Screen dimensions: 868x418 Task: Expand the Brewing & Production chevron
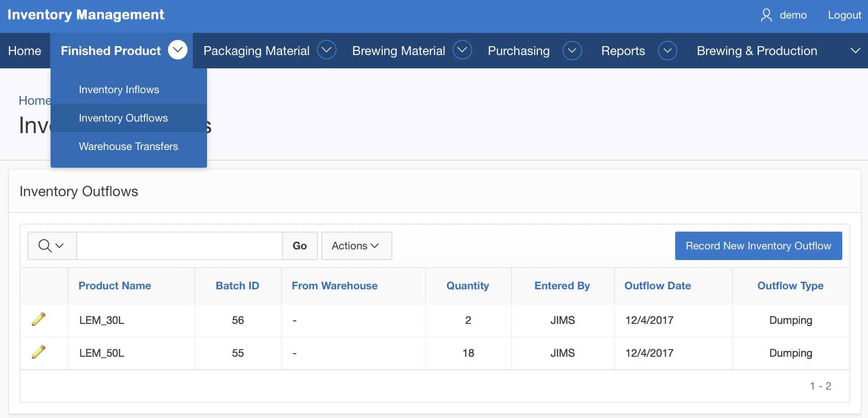[x=855, y=51]
